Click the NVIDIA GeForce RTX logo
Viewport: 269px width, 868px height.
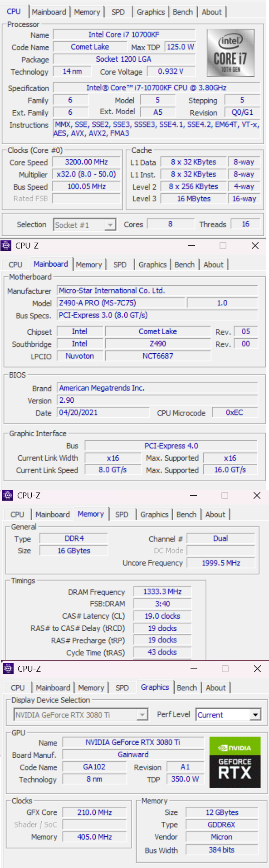point(235,762)
